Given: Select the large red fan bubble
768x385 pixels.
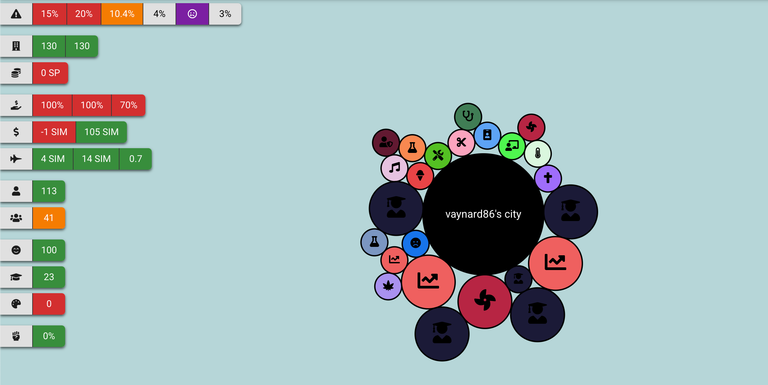Looking at the screenshot, I should [x=484, y=301].
